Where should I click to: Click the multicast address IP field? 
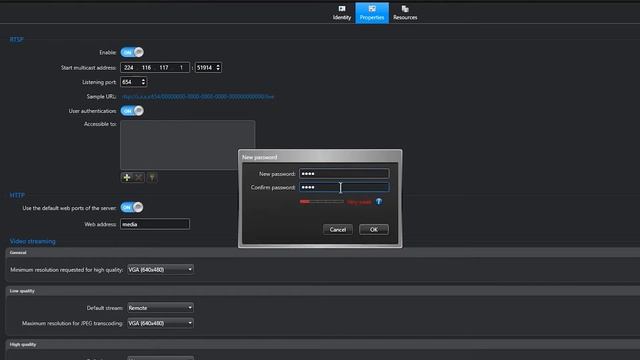coord(155,67)
